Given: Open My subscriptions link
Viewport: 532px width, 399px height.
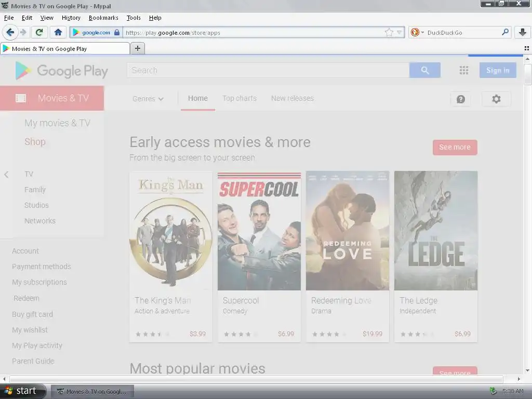Looking at the screenshot, I should coord(39,282).
